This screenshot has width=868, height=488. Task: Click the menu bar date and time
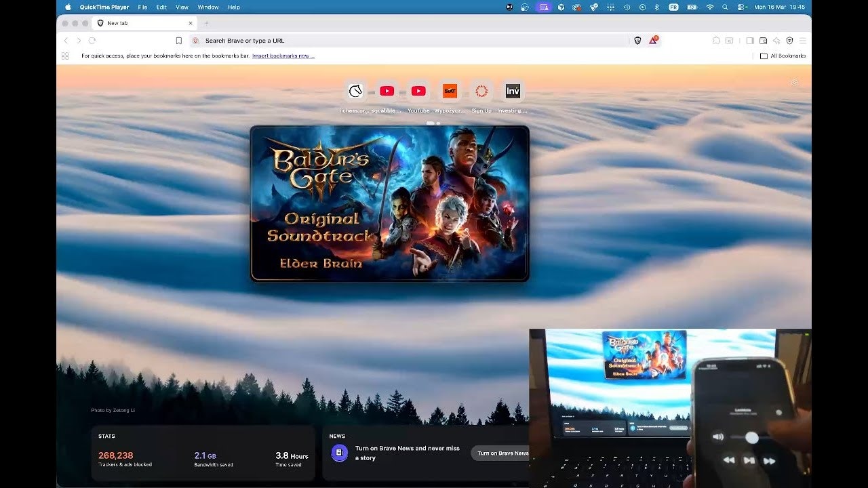click(x=780, y=7)
